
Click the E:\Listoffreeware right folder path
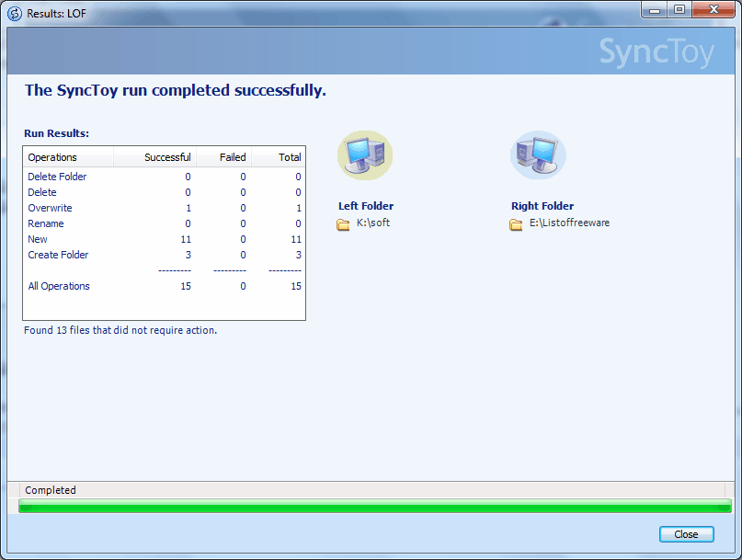point(569,223)
